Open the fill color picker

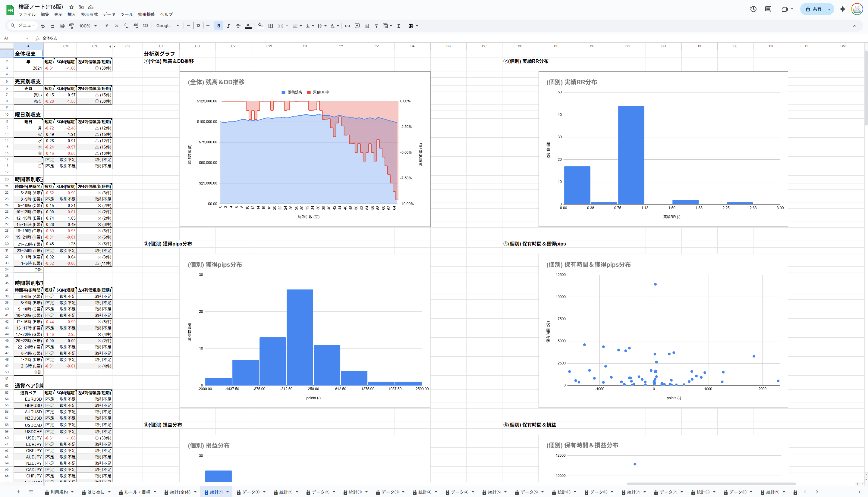click(260, 26)
